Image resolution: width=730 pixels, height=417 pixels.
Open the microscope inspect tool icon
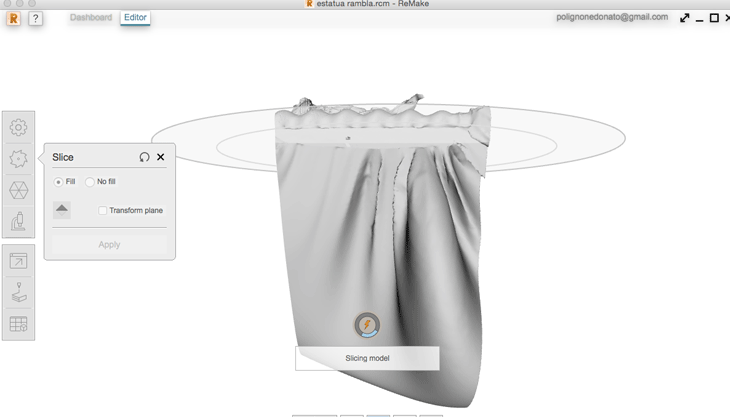point(19,222)
